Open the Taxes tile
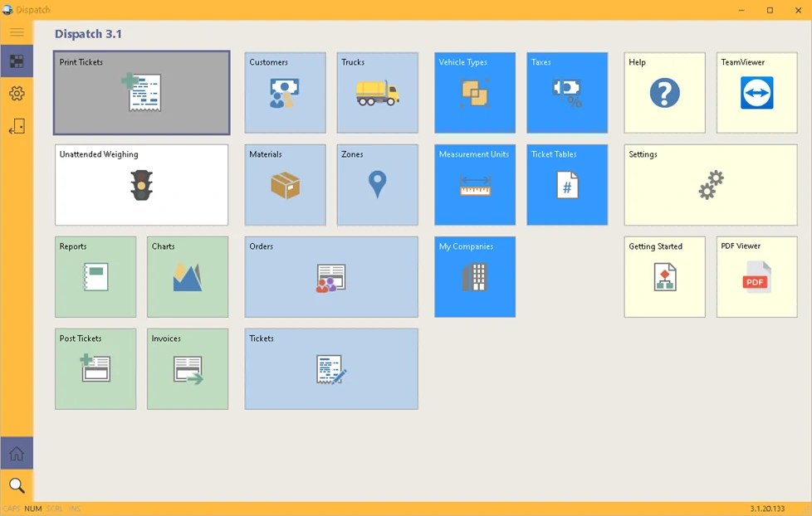This screenshot has width=812, height=516. pos(567,92)
